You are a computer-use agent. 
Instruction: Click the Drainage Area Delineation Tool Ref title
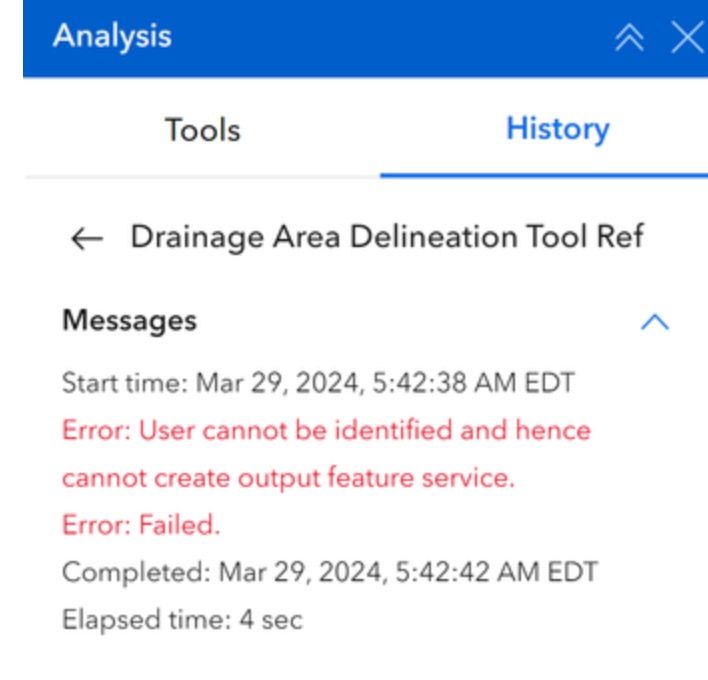pyautogui.click(x=387, y=238)
